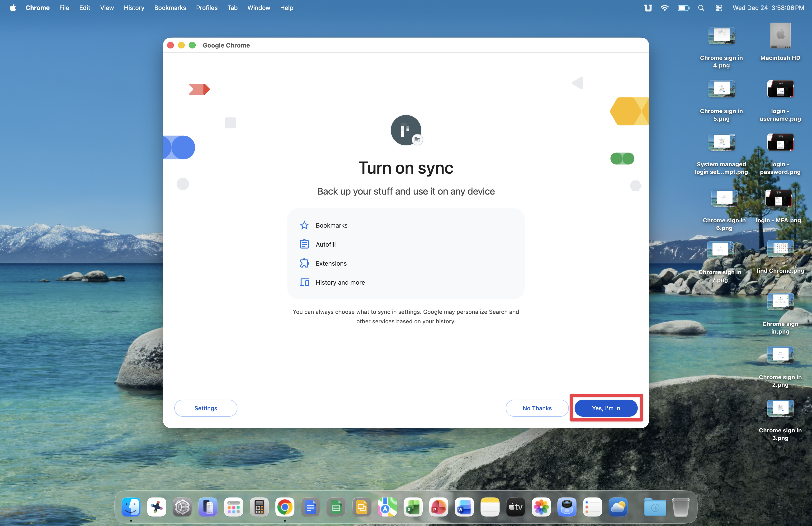Screen dimensions: 812x526
Task: Open sync Settings button
Action: click(x=205, y=408)
